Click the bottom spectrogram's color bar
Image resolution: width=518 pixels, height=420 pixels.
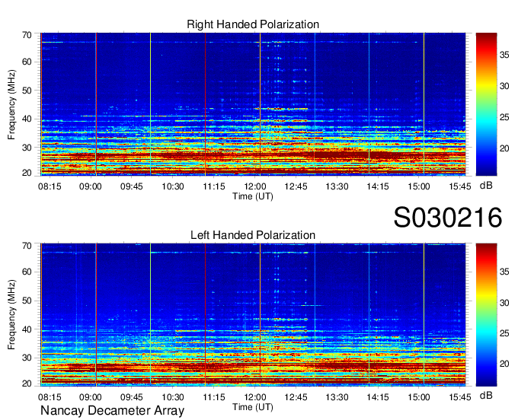coord(486,315)
